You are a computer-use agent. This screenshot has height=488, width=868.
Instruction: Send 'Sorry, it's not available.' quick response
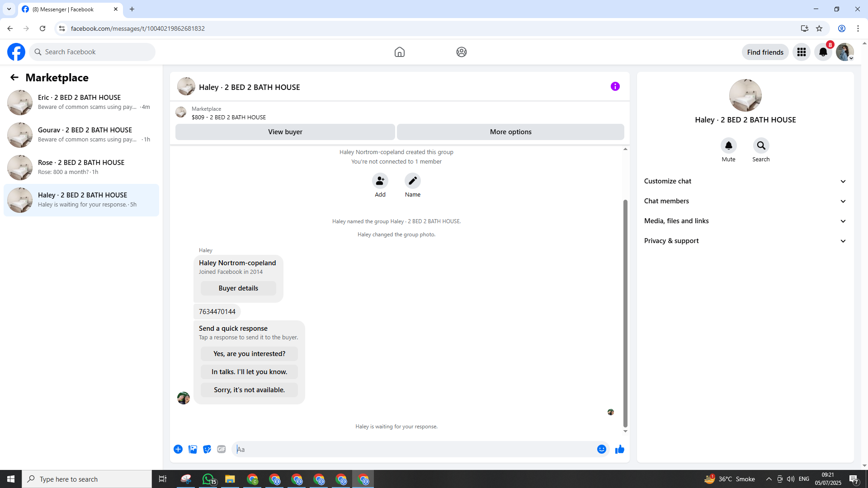tap(249, 390)
